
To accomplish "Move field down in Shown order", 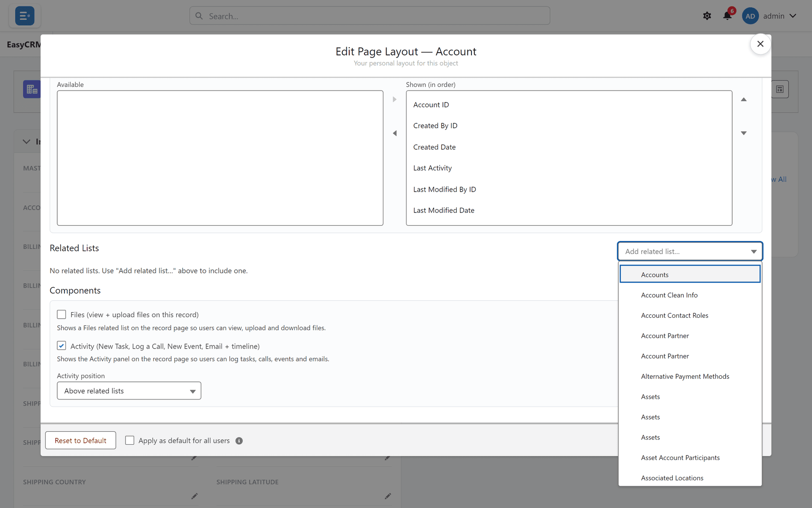I will pyautogui.click(x=744, y=133).
